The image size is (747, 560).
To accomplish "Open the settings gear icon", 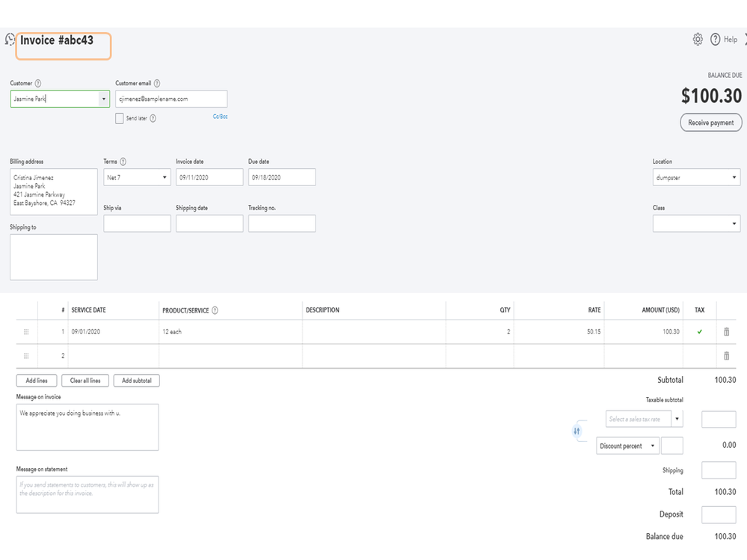I will pyautogui.click(x=698, y=40).
